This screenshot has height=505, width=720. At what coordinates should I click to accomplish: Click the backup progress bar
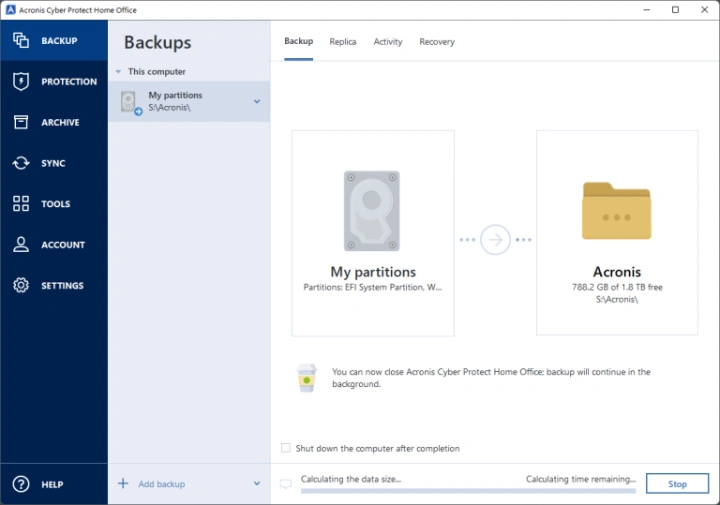point(468,491)
